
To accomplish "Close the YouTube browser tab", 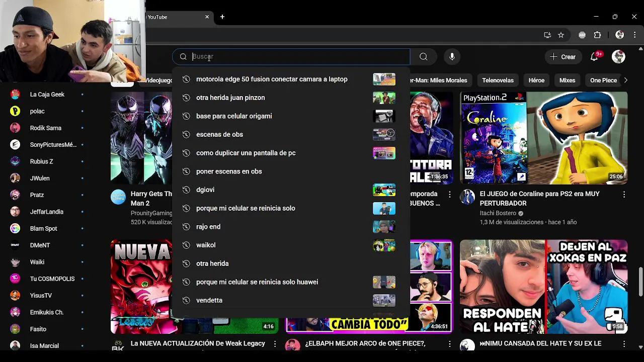I will click(x=207, y=17).
